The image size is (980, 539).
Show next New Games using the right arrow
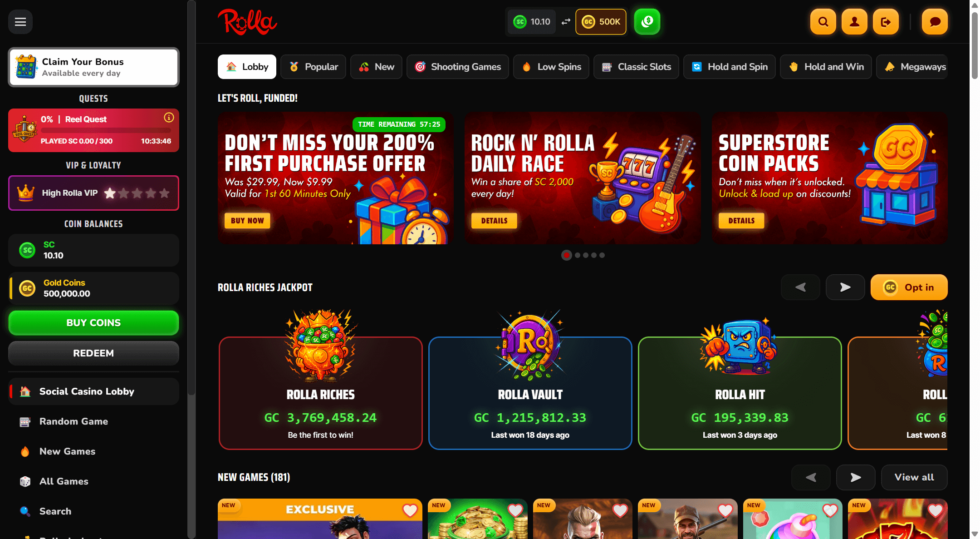[x=856, y=477]
